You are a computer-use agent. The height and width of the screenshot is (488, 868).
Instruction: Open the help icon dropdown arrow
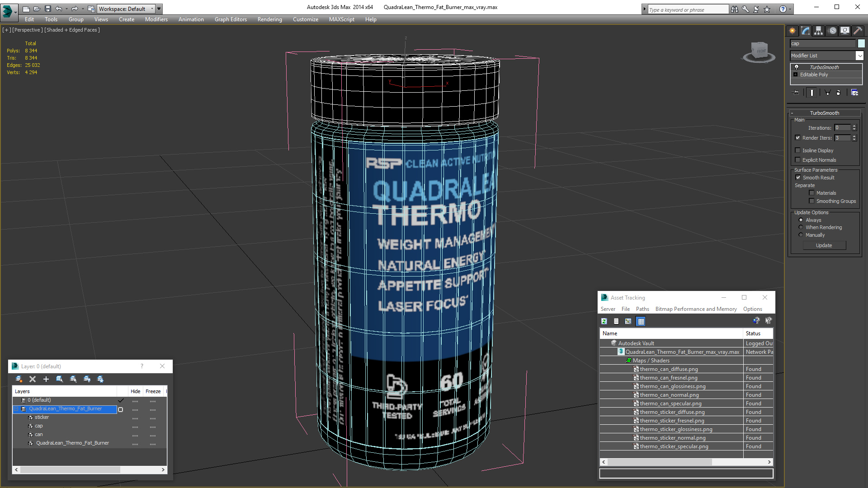point(790,9)
